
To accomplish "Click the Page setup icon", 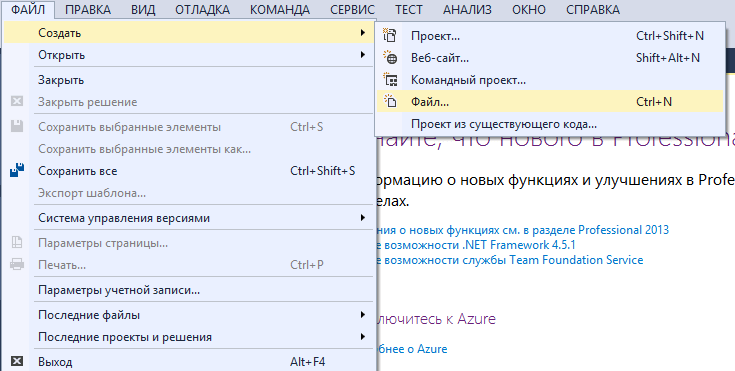I will [17, 242].
